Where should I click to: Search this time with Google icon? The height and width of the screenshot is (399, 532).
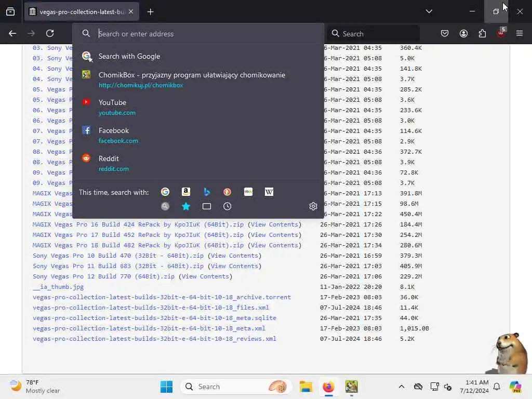(165, 192)
